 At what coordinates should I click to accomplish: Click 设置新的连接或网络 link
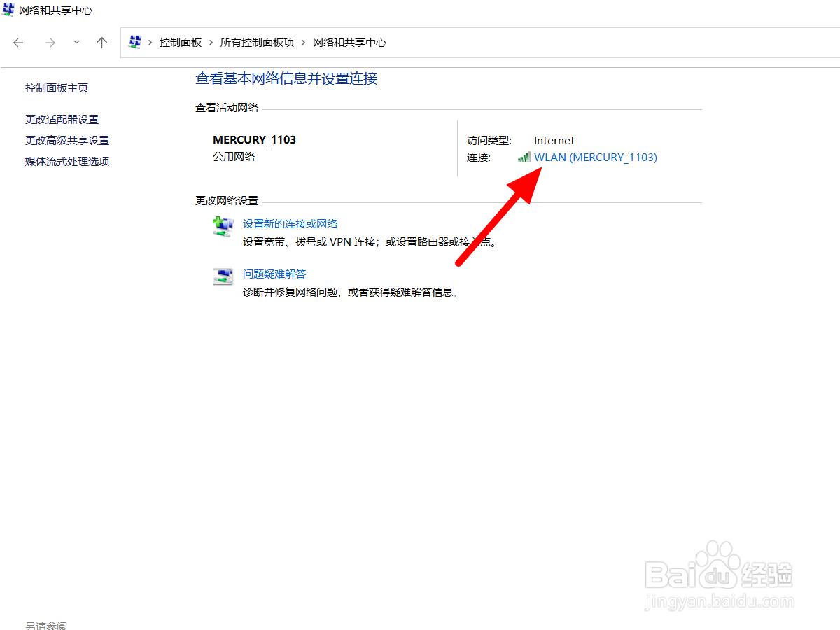point(290,223)
